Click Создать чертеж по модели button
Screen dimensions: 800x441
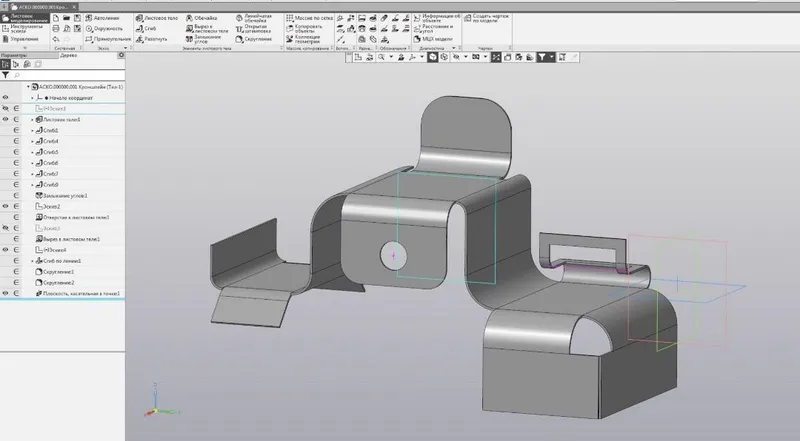(487, 18)
